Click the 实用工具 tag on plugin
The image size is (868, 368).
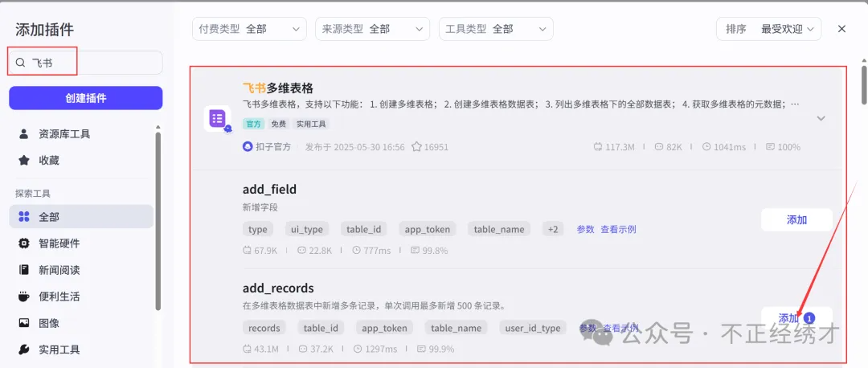click(311, 125)
